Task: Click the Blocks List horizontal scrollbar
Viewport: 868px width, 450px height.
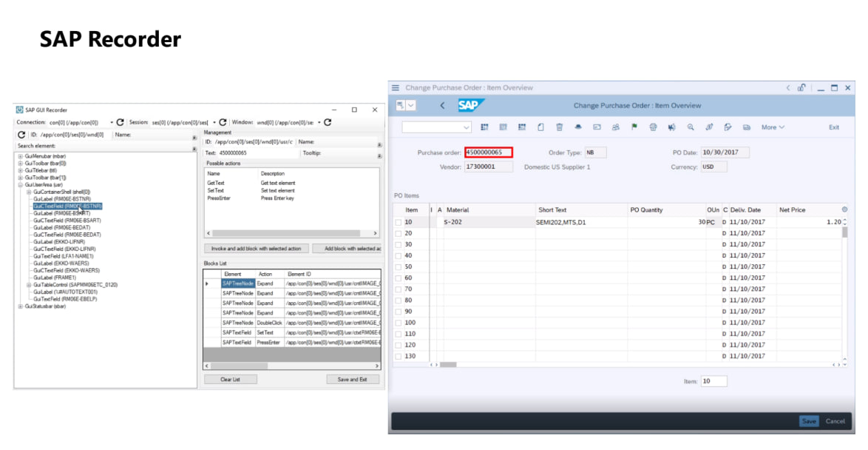Action: coord(292,366)
